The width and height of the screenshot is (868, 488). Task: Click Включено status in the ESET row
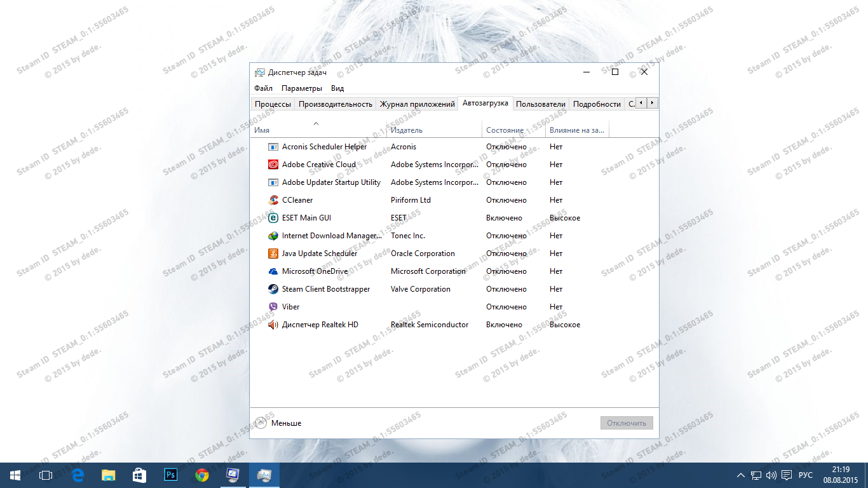[504, 218]
